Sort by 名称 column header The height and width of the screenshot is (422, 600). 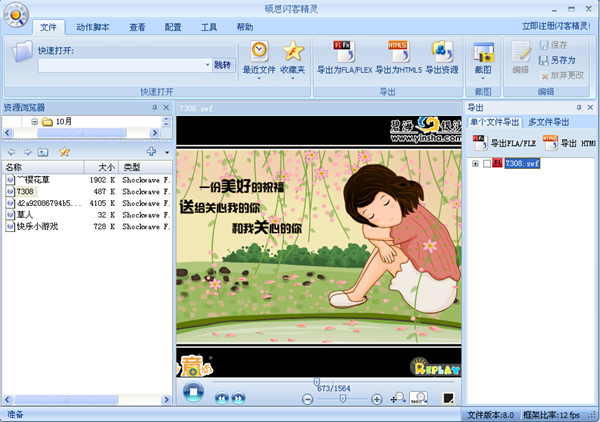43,167
